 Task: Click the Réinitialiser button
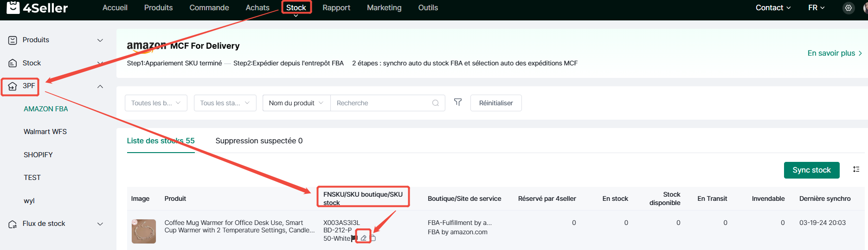coord(496,103)
